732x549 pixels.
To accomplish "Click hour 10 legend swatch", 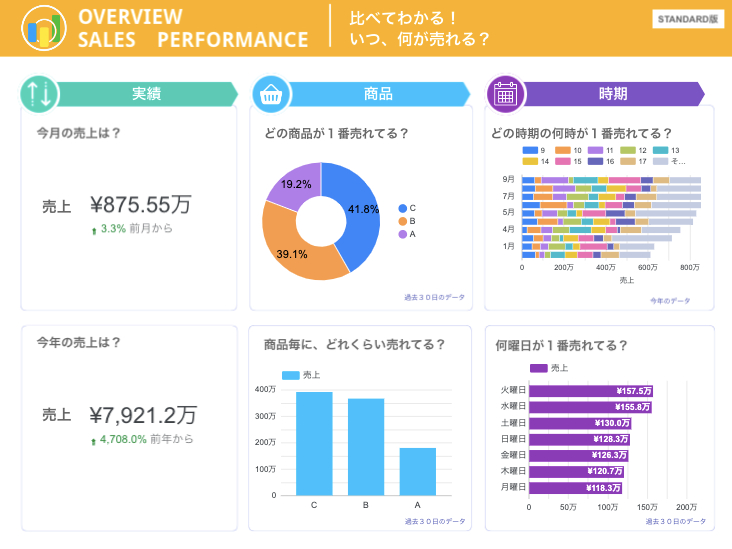I will tap(563, 150).
